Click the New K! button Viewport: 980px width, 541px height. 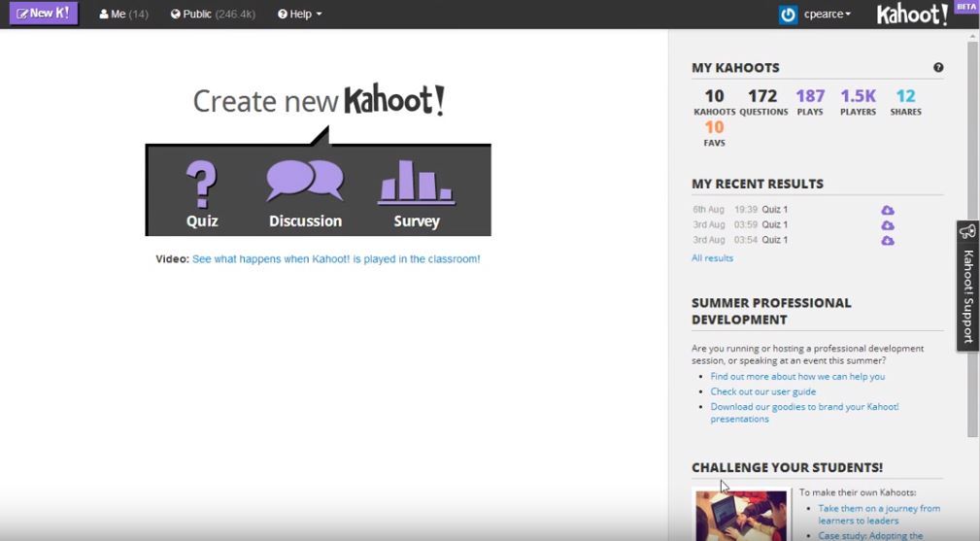(x=44, y=14)
